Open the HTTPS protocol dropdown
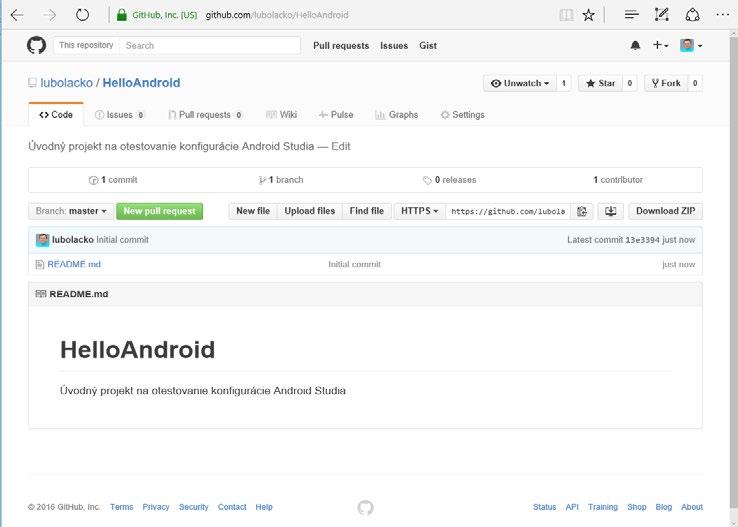 [x=419, y=211]
